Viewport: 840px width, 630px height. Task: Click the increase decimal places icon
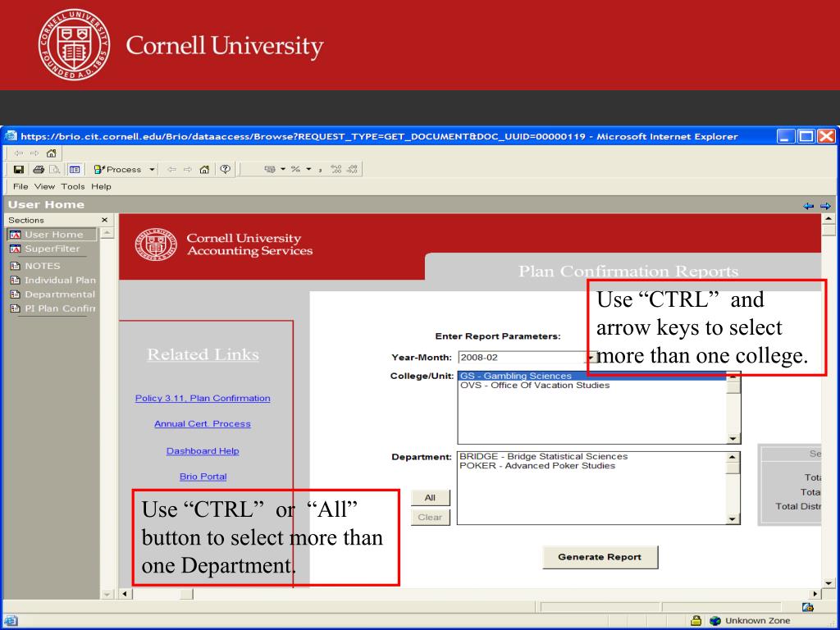[x=336, y=169]
